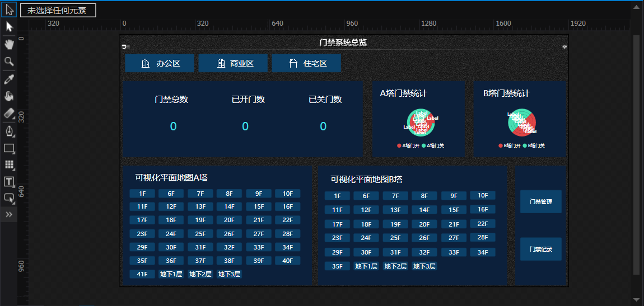This screenshot has width=644, height=306.
Task: Select 地下2层 in B塔 map
Action: pos(395,266)
